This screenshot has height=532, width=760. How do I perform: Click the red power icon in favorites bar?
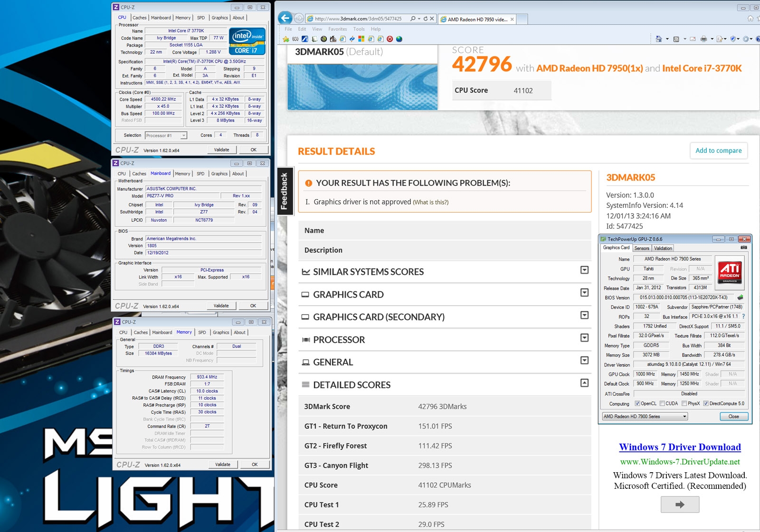pyautogui.click(x=390, y=39)
